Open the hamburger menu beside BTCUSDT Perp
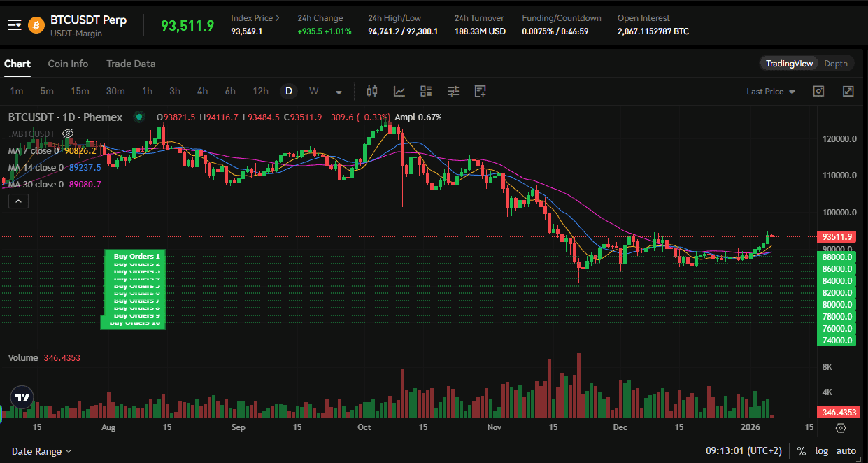 coord(14,25)
